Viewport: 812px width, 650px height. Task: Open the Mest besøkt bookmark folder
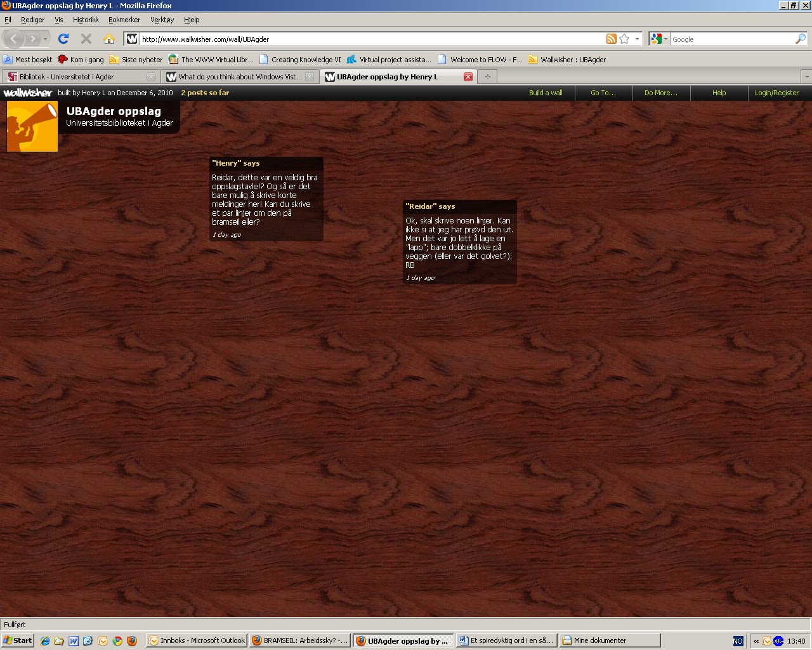pyautogui.click(x=27, y=60)
